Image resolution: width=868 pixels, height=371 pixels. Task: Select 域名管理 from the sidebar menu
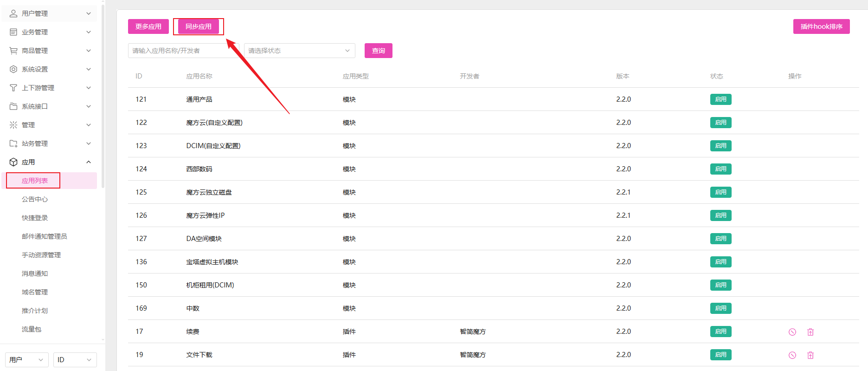(35, 292)
